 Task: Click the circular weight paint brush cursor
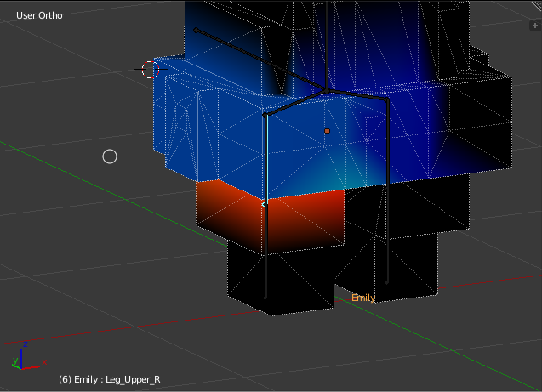pos(110,156)
